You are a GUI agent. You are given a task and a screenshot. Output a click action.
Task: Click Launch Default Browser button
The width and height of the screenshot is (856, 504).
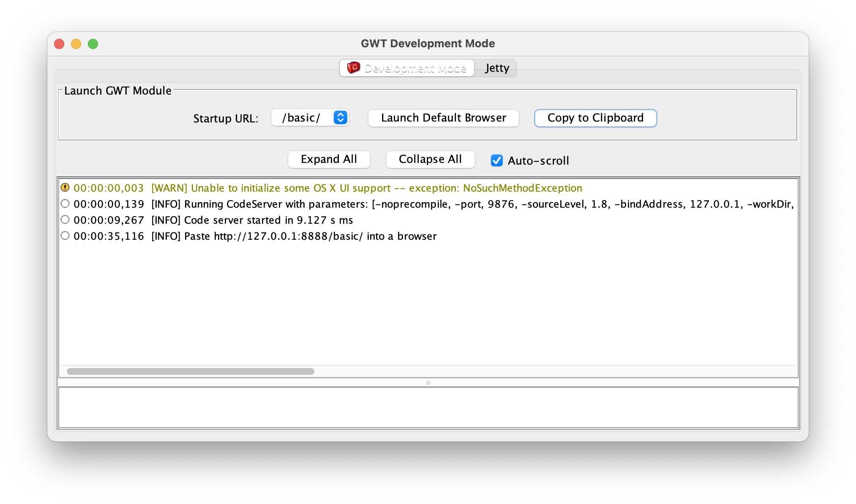[x=443, y=118]
